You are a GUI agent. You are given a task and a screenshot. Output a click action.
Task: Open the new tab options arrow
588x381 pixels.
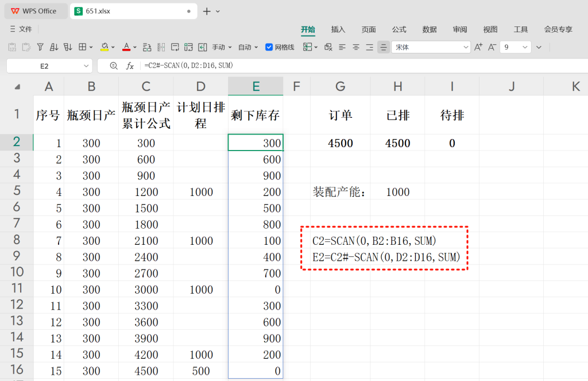click(218, 11)
